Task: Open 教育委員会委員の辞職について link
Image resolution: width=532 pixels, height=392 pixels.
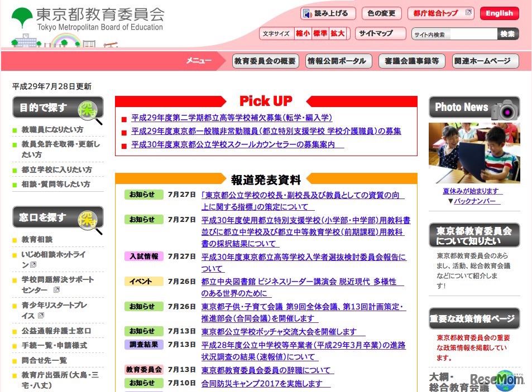Action: click(x=267, y=370)
